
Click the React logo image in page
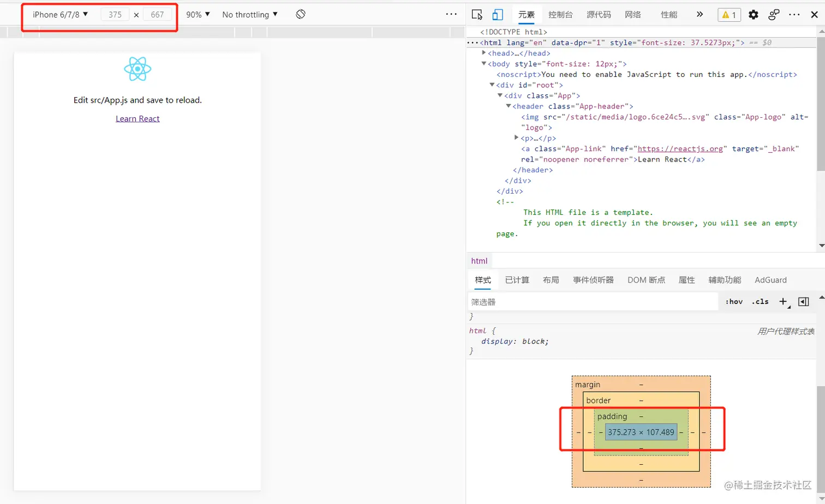(137, 69)
